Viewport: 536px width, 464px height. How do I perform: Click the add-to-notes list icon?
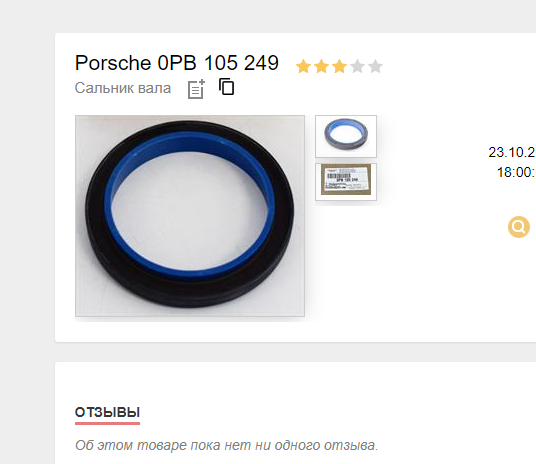tap(196, 89)
